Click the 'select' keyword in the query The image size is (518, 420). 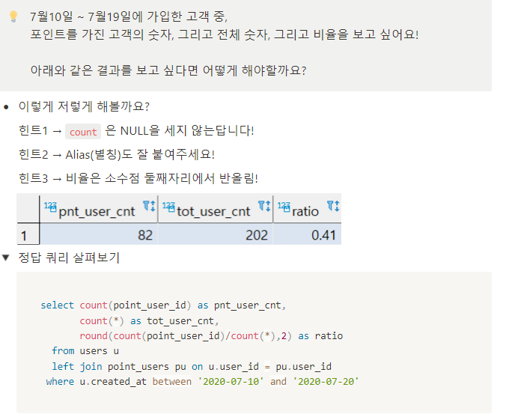[x=57, y=305]
